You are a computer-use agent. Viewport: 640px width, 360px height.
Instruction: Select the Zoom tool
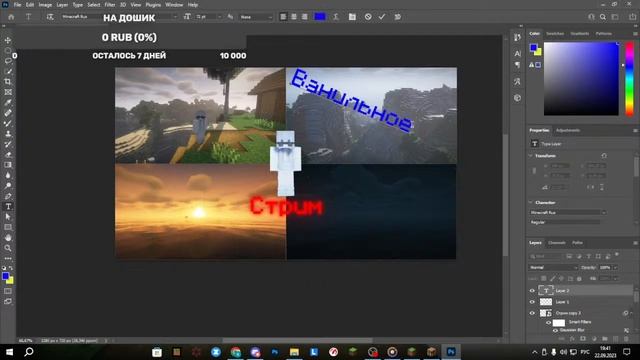coord(8,248)
